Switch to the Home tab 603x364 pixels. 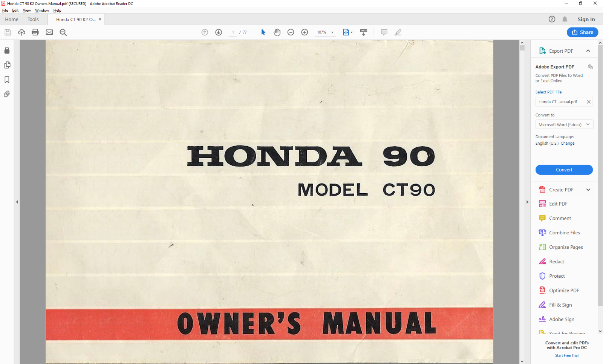coord(12,19)
